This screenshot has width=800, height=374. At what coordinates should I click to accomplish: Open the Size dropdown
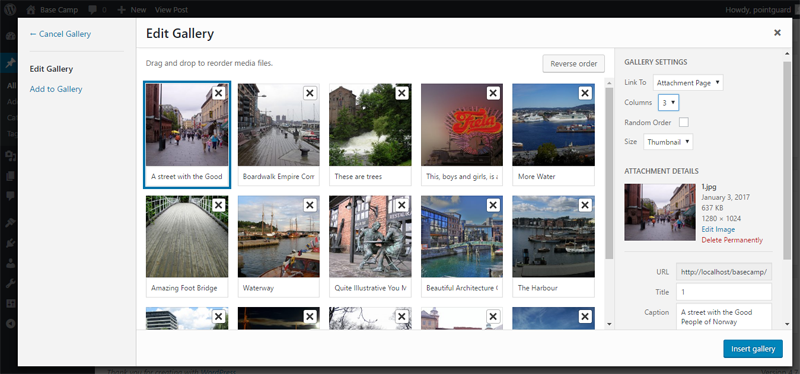[668, 142]
